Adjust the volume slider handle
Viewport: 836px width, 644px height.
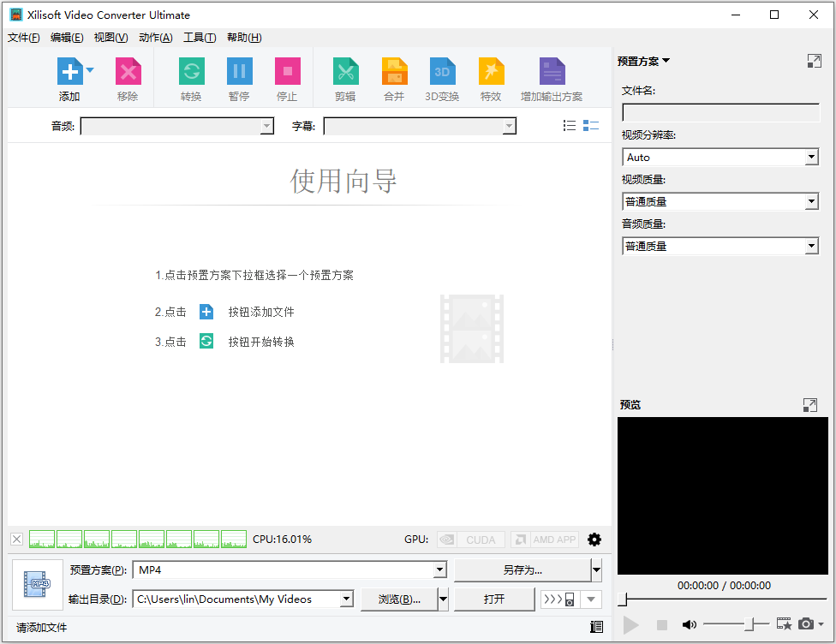pos(749,624)
